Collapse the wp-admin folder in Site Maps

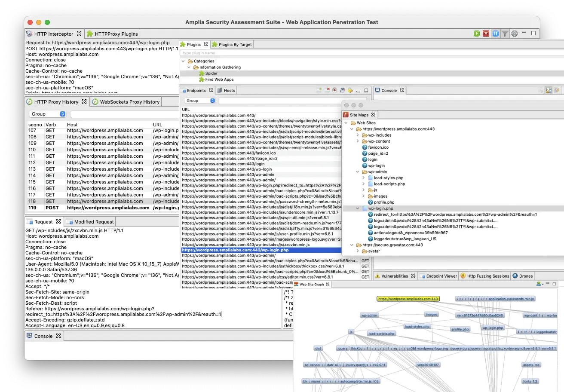pyautogui.click(x=358, y=172)
